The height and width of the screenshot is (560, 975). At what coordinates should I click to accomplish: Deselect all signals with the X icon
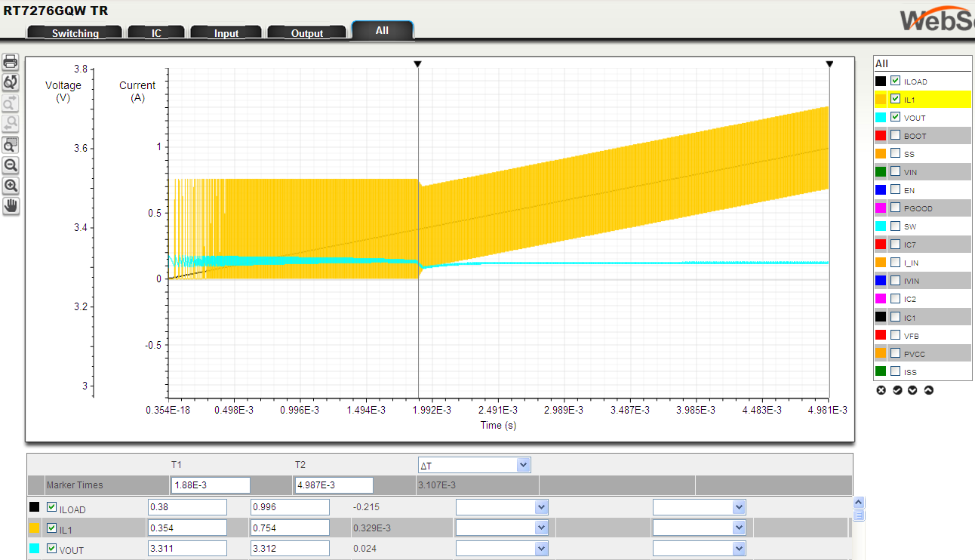click(881, 390)
